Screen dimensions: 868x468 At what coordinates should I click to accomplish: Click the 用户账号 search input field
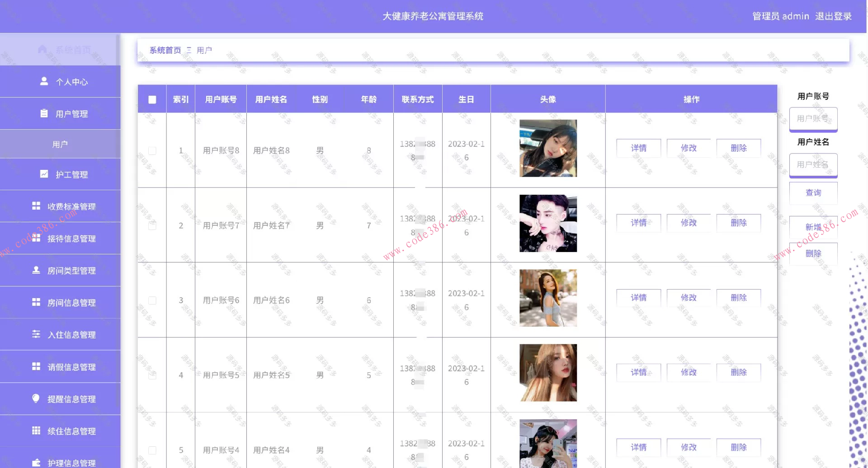(x=813, y=119)
